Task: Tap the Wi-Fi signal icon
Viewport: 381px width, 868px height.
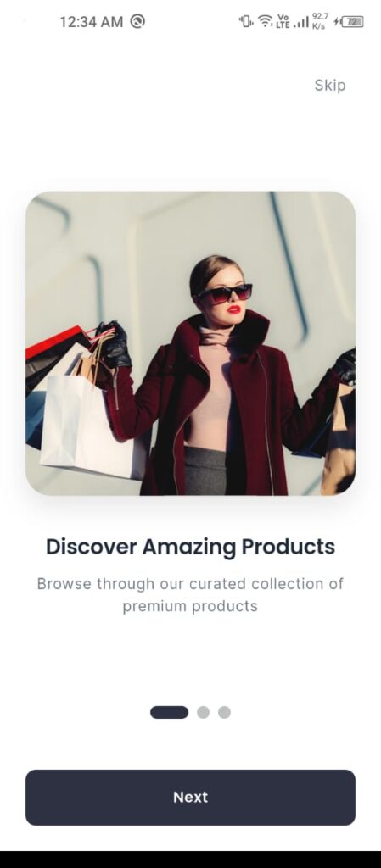Action: coord(266,21)
